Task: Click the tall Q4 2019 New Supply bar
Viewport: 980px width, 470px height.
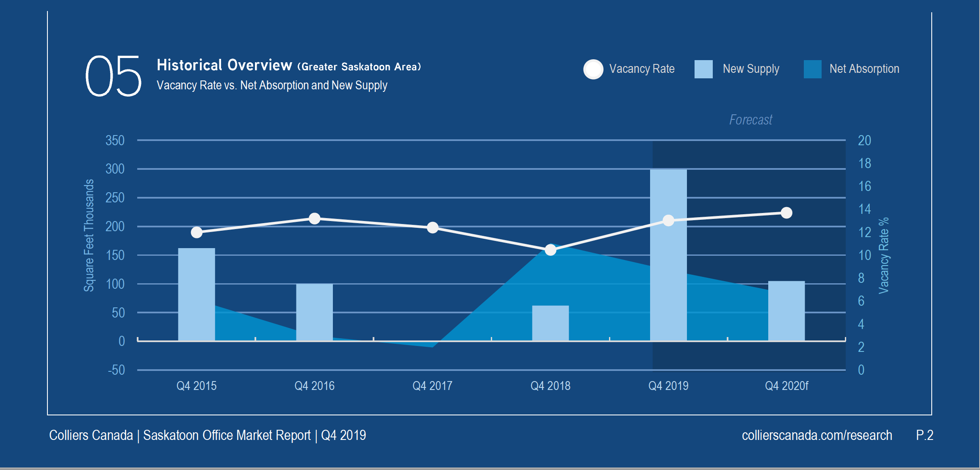Action: pyautogui.click(x=668, y=255)
